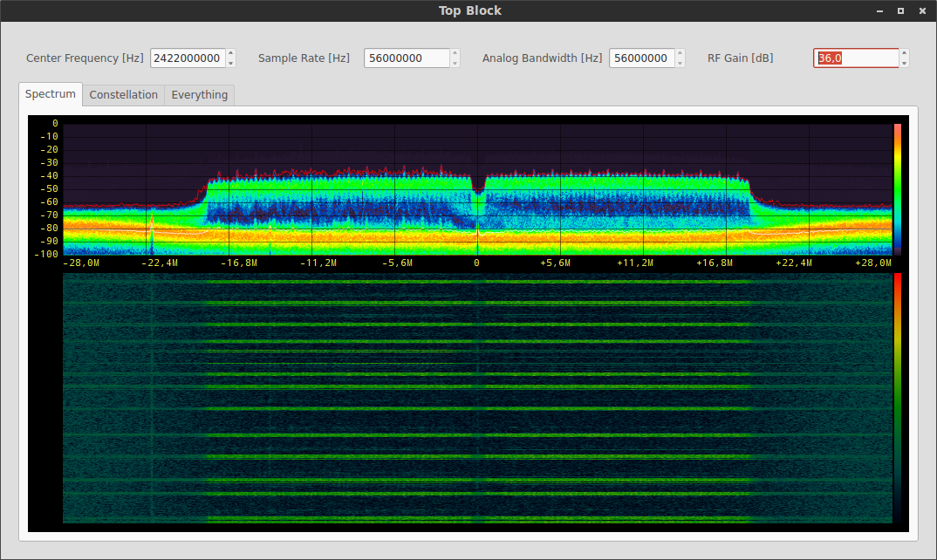Click the Analog Bandwidth value box

click(x=641, y=58)
